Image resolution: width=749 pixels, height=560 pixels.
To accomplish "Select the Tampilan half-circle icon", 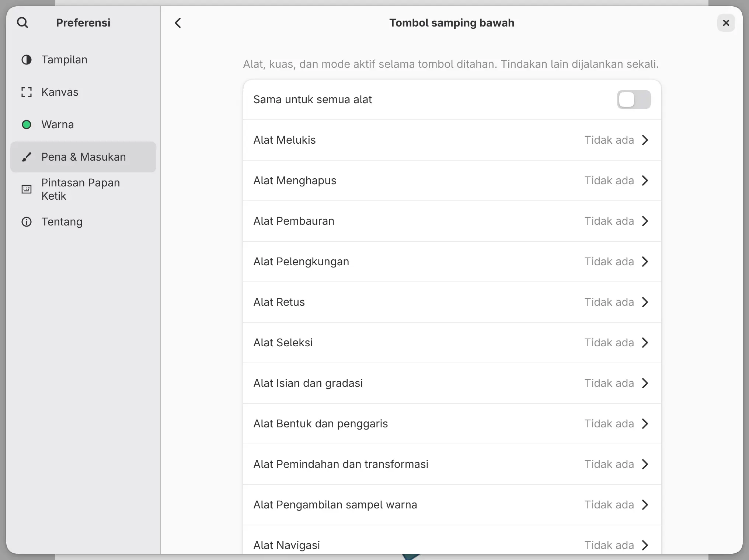I will click(27, 60).
